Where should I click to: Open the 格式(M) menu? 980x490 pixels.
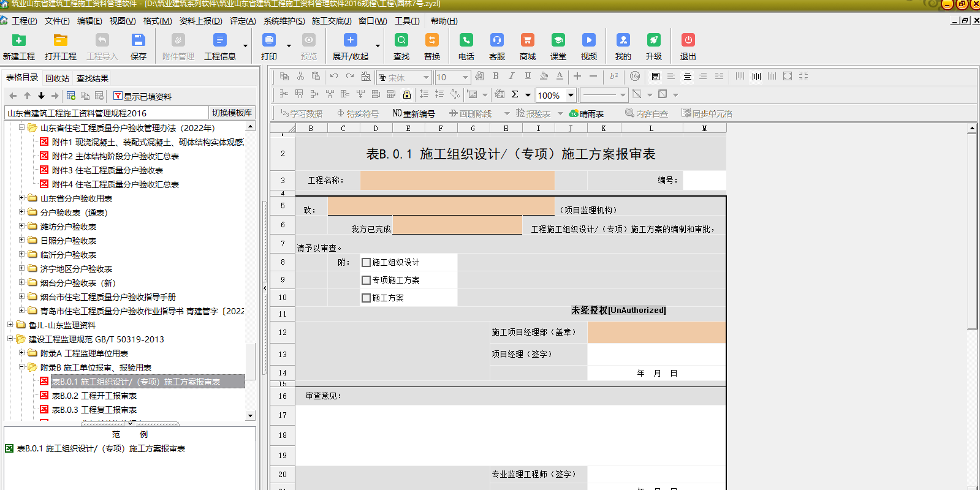[x=157, y=21]
